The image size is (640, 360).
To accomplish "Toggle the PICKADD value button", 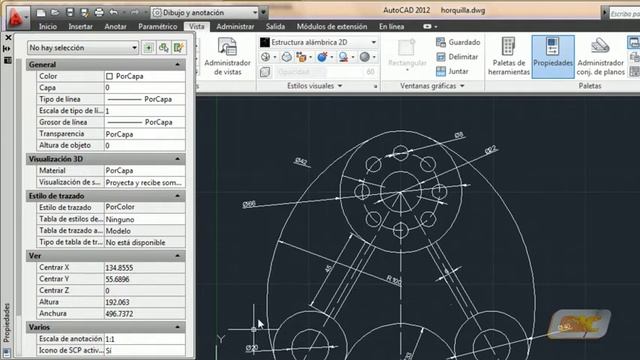I will click(148, 48).
